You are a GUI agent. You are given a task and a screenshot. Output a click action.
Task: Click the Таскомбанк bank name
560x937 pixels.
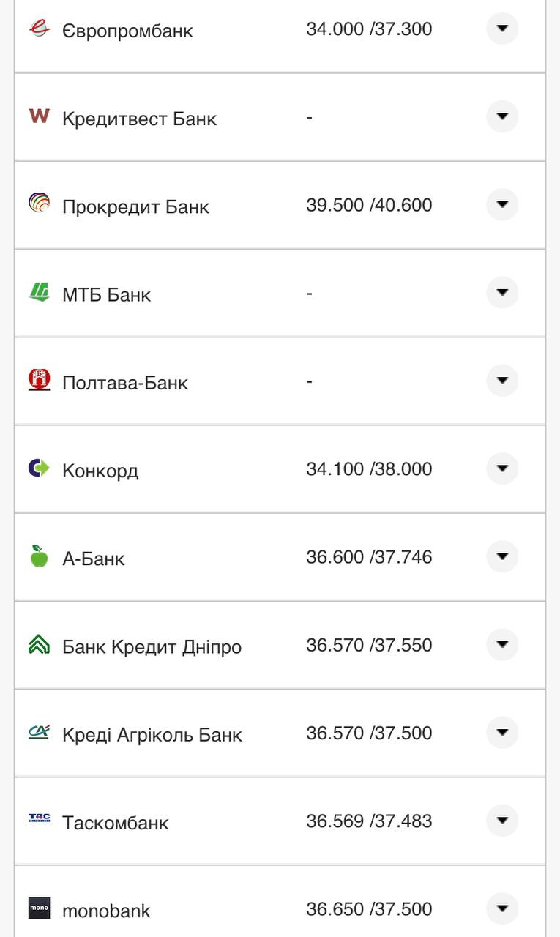click(x=116, y=822)
